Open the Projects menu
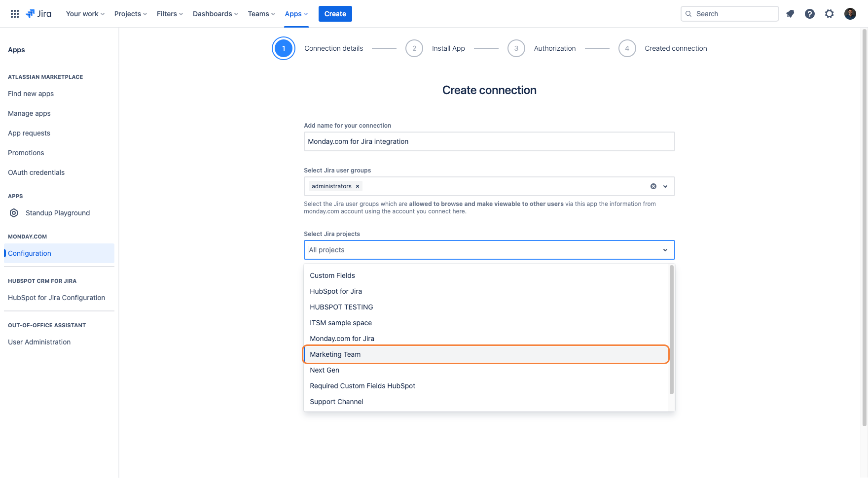Viewport: 868px width, 478px height. (131, 14)
